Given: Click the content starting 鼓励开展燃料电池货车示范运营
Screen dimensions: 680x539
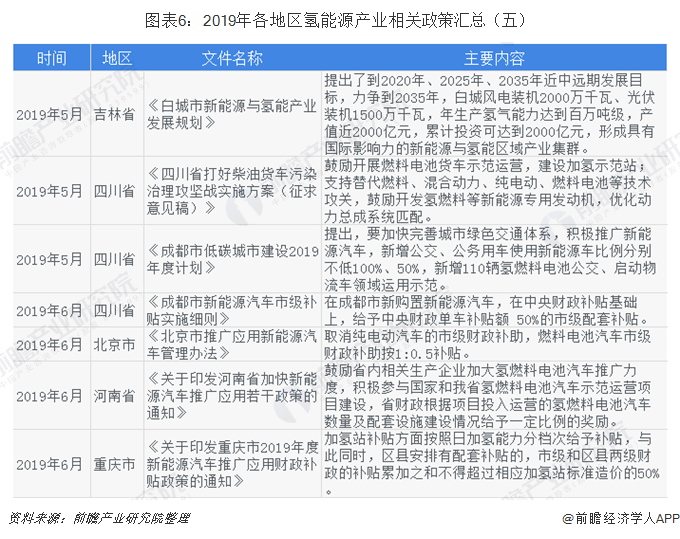Looking at the screenshot, I should point(488,191).
